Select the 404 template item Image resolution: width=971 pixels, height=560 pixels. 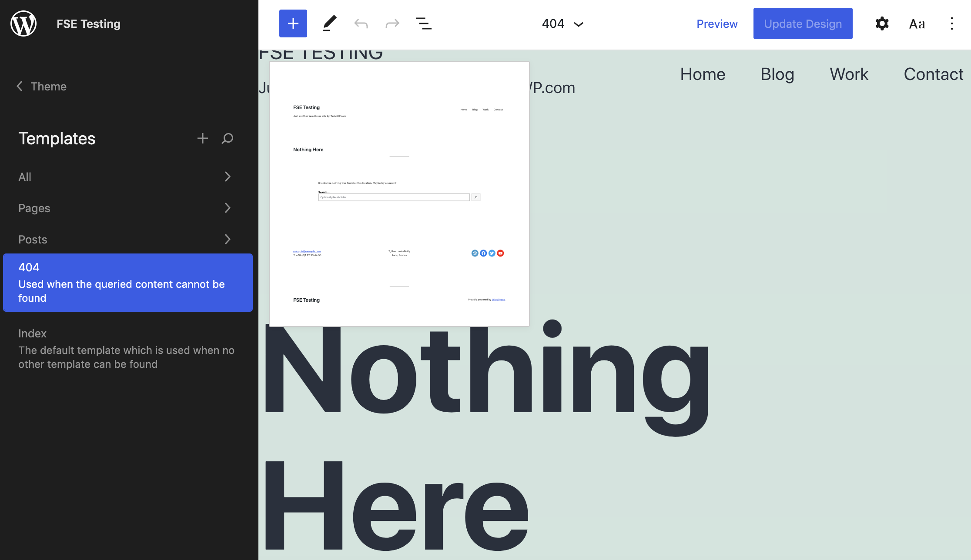[127, 283]
